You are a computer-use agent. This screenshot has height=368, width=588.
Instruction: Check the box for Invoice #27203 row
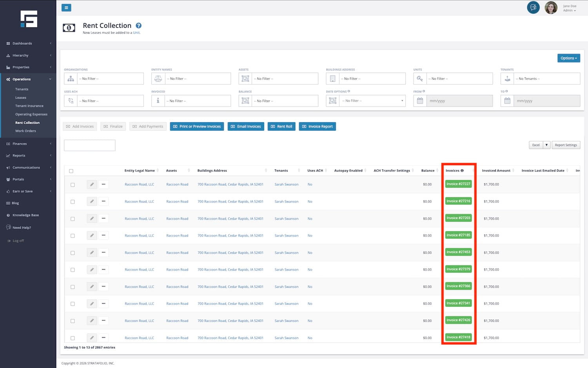pyautogui.click(x=73, y=219)
